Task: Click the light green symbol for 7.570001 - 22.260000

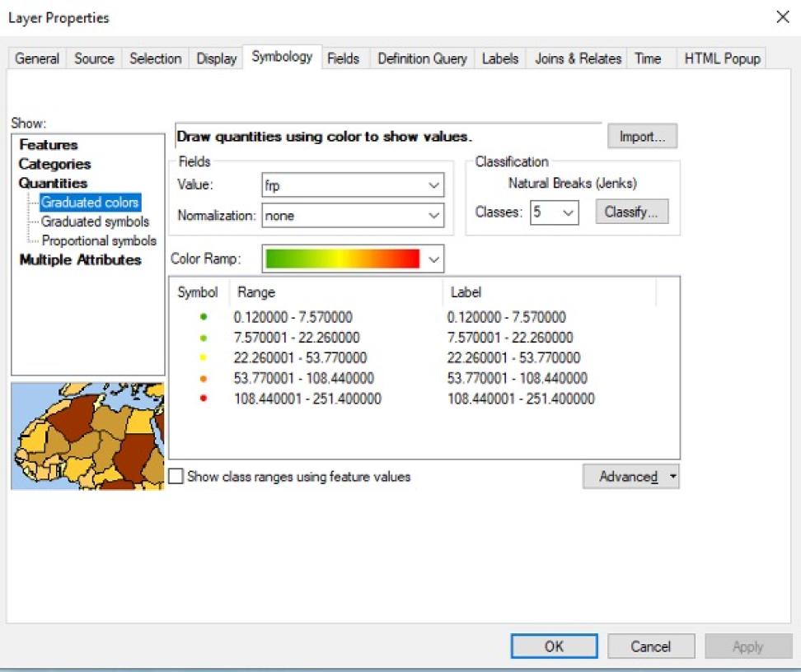Action: pos(204,338)
